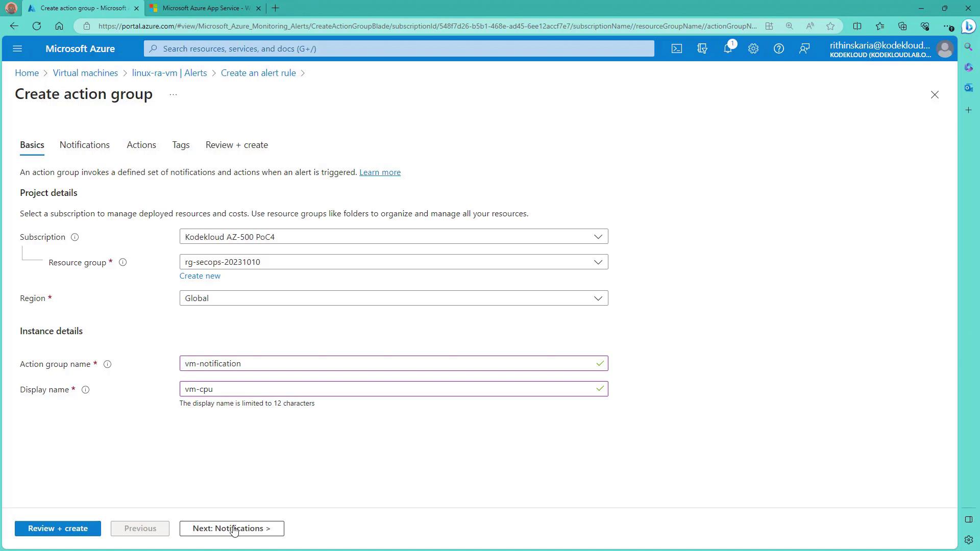This screenshot has width=980, height=551.
Task: Expand the Subscription dropdown
Action: (x=598, y=237)
